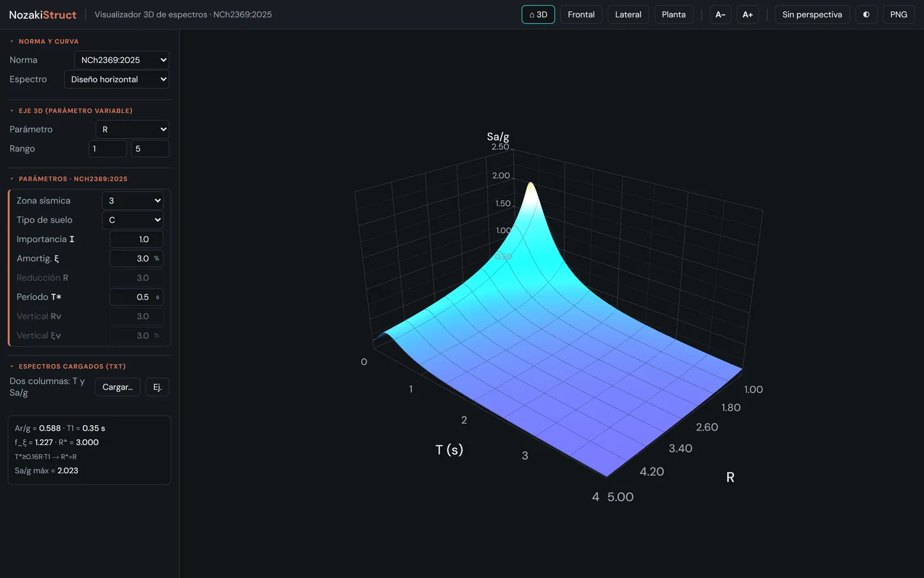924x578 pixels.
Task: Click the Rango minimum field
Action: [107, 148]
